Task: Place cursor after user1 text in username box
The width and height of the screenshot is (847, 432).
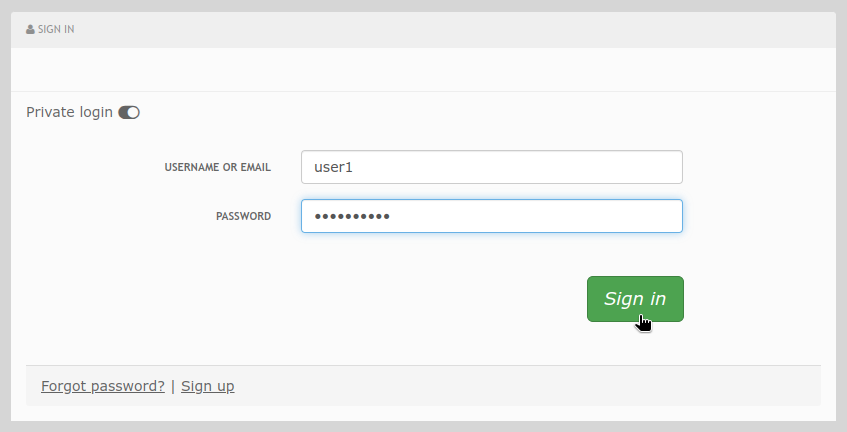Action: (354, 167)
